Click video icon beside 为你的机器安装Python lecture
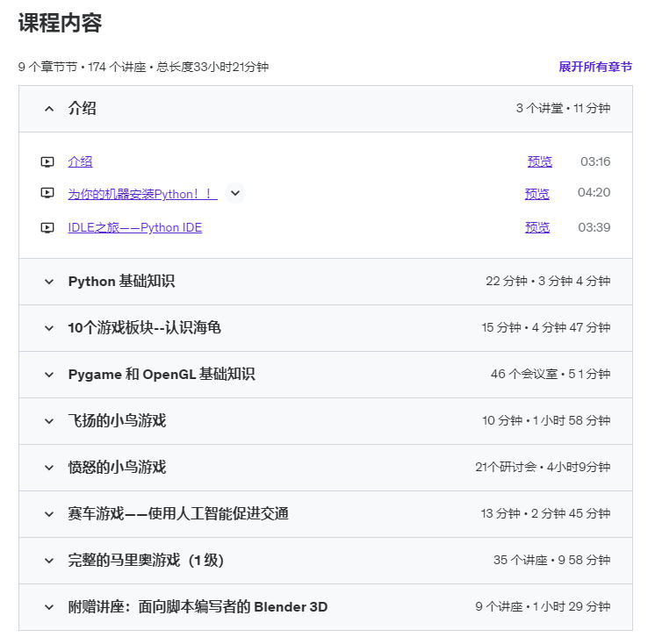Screen dimensions: 648x644 point(47,193)
